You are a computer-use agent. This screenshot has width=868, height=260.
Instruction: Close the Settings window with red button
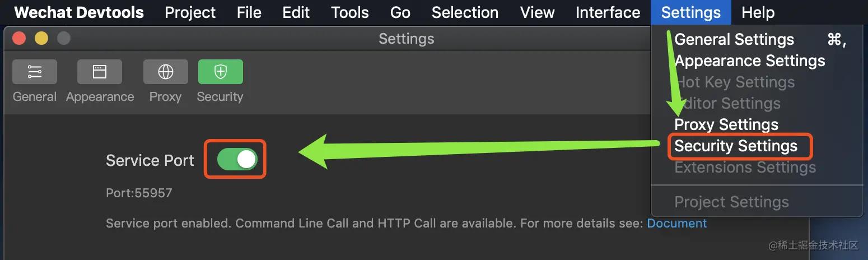pyautogui.click(x=20, y=39)
